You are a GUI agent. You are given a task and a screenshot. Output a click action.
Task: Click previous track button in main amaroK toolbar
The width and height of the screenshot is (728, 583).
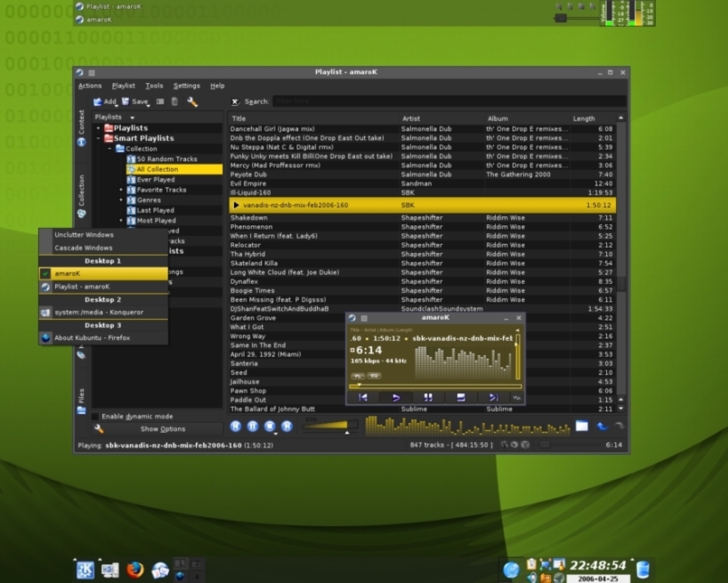pyautogui.click(x=236, y=426)
